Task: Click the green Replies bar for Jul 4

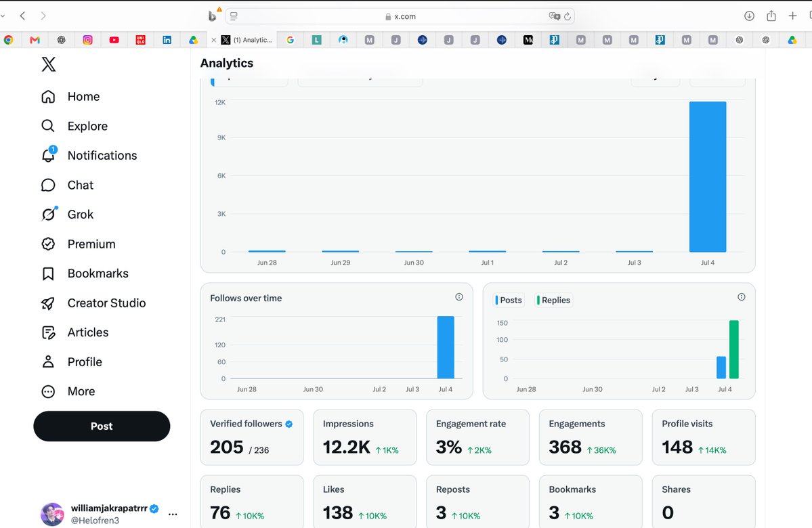Action: coord(734,349)
